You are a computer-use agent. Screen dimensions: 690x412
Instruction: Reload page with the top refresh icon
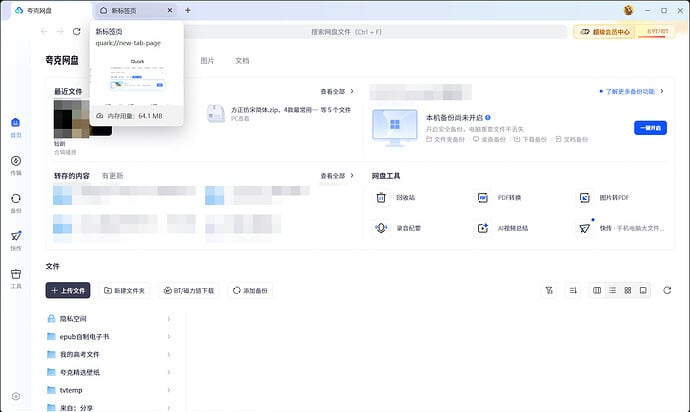(x=77, y=32)
